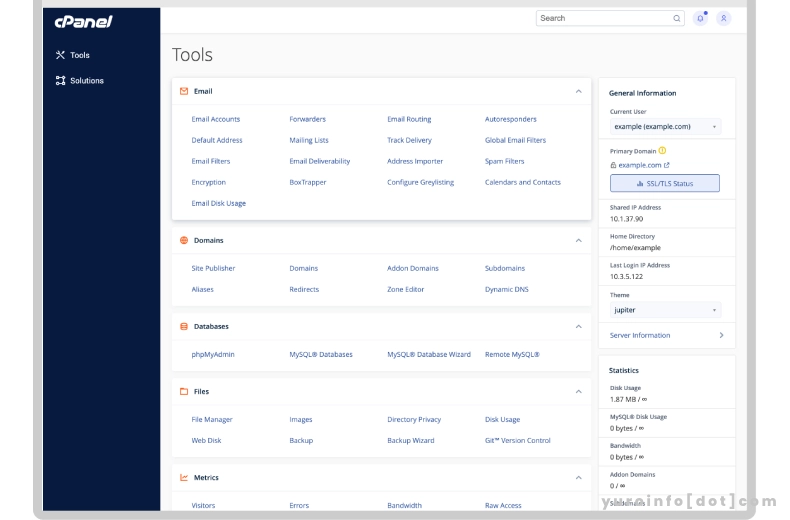Open Forwarders
The width and height of the screenshot is (790, 520).
pos(307,119)
